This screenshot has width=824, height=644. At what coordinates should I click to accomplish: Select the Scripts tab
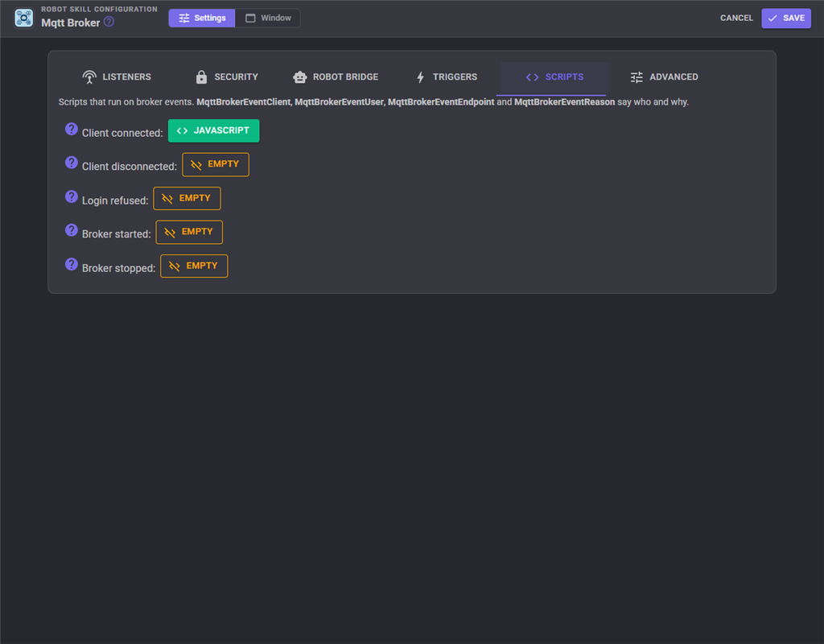click(x=554, y=77)
